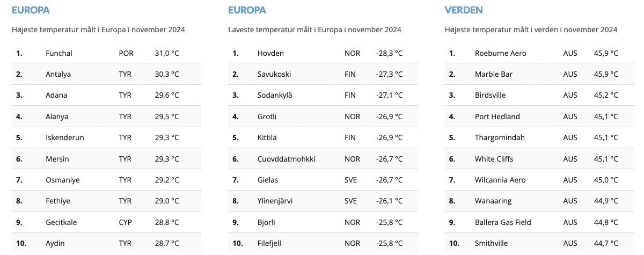
Task: Click the second EUROPA heading
Action: click(x=247, y=10)
